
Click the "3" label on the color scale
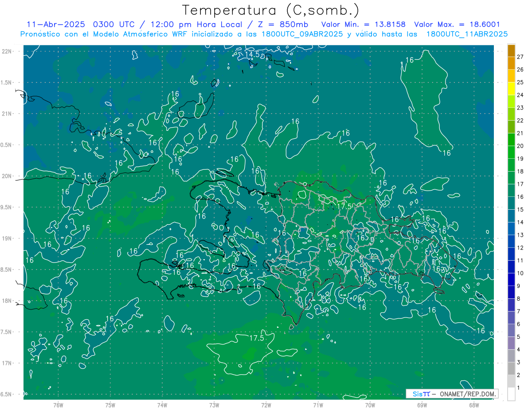click(518, 362)
